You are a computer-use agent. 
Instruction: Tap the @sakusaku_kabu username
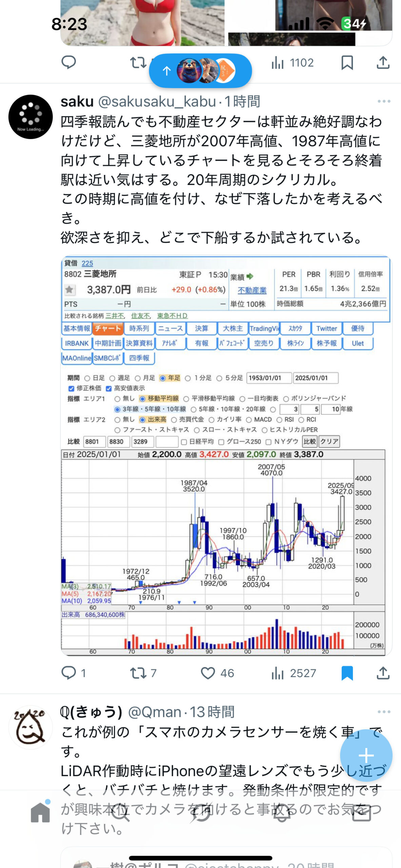coord(157,101)
